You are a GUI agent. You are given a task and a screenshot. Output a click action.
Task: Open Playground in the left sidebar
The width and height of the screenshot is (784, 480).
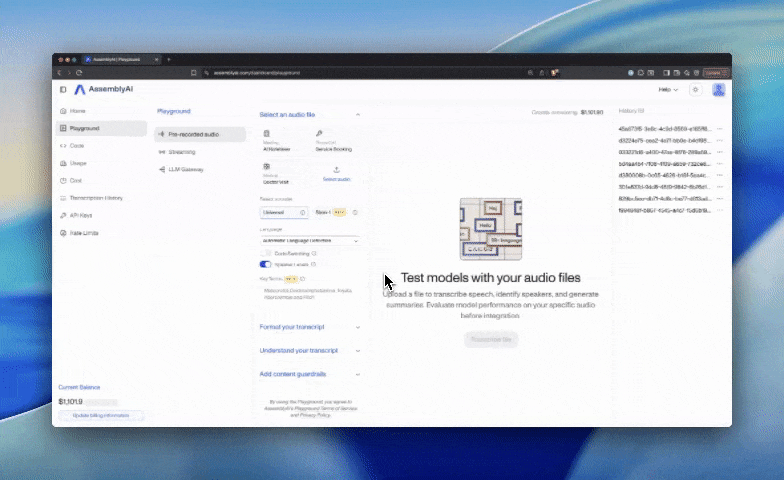tap(102, 128)
